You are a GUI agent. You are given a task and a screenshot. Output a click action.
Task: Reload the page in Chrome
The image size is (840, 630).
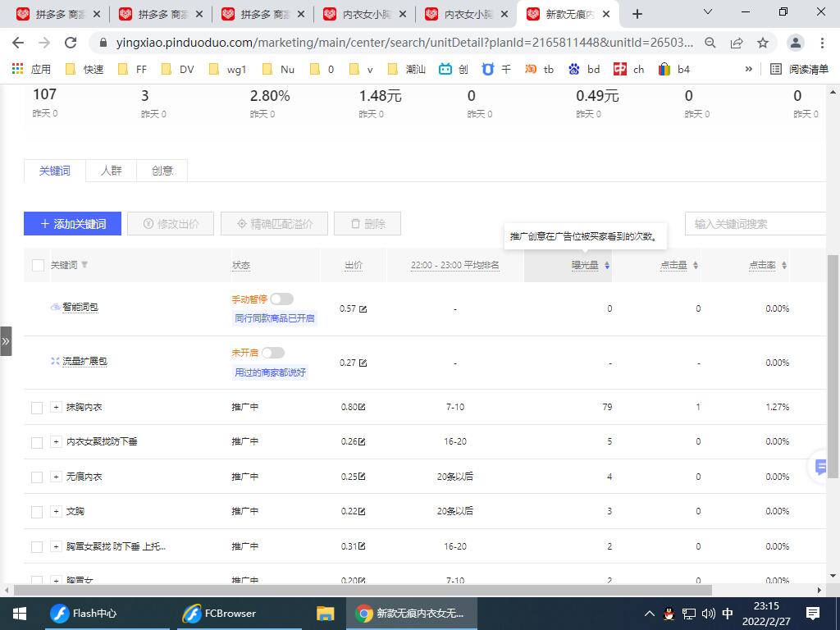(71, 43)
